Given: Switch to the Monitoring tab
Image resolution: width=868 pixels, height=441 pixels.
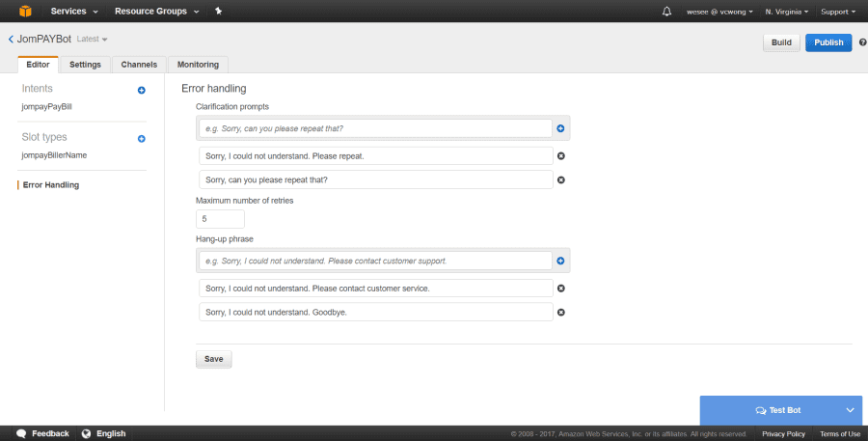Looking at the screenshot, I should 198,65.
